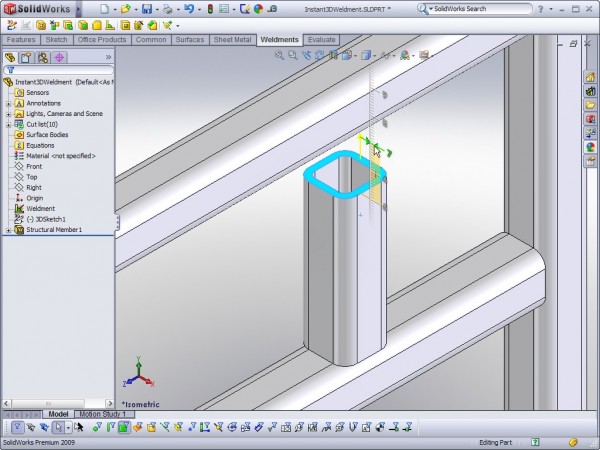
Task: Activate Section View in the heads-up toolbar
Action: pyautogui.click(x=333, y=55)
